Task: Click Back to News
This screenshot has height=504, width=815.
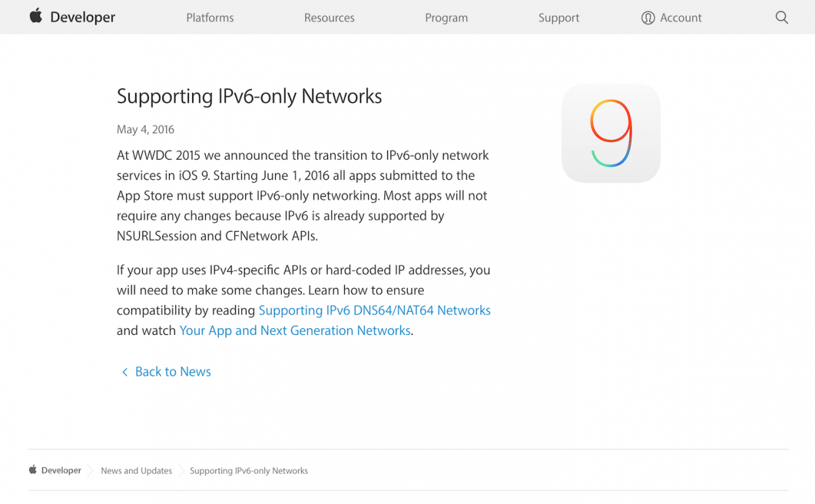Action: click(x=173, y=372)
